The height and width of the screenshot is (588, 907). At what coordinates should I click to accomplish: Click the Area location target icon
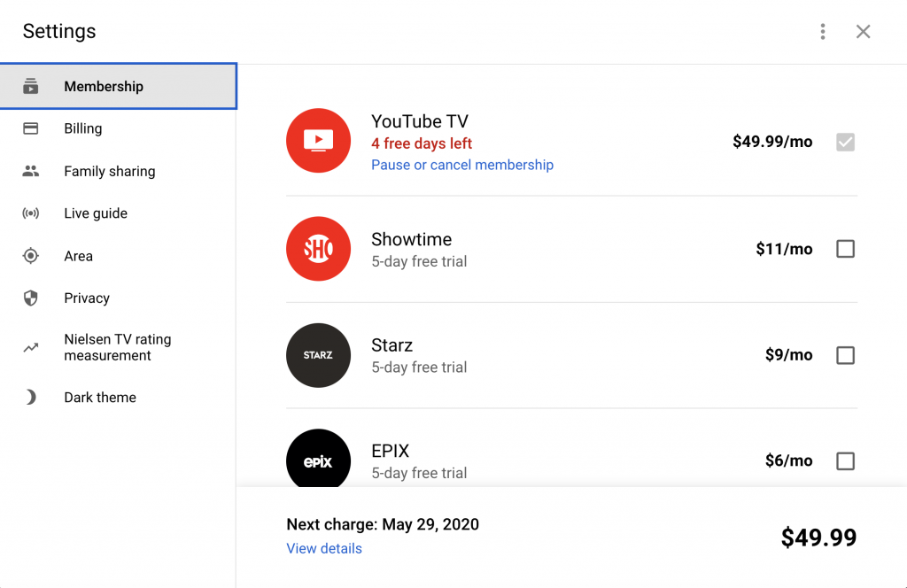(31, 256)
